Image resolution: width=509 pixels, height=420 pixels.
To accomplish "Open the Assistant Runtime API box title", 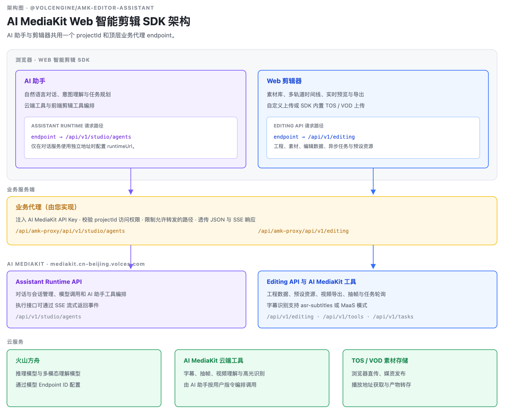I will 49,282.
